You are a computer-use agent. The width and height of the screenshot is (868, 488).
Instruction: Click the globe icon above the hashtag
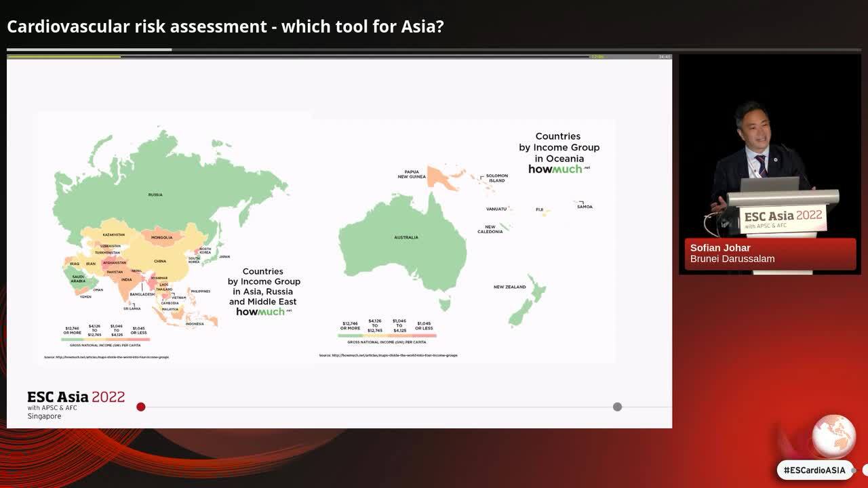point(833,436)
